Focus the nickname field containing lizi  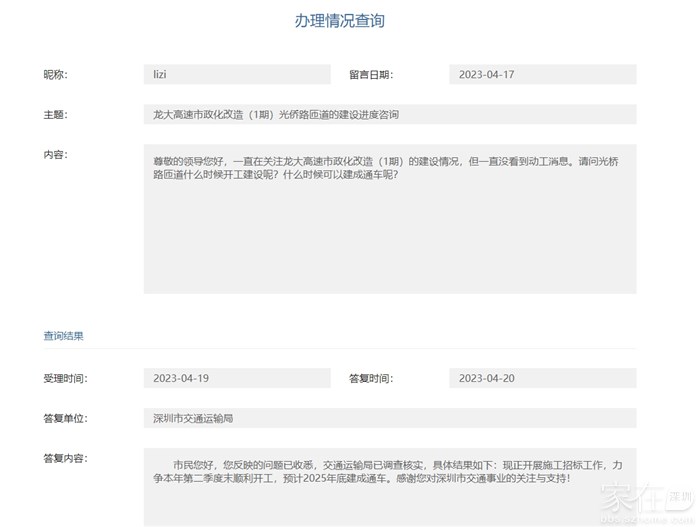tap(236, 75)
